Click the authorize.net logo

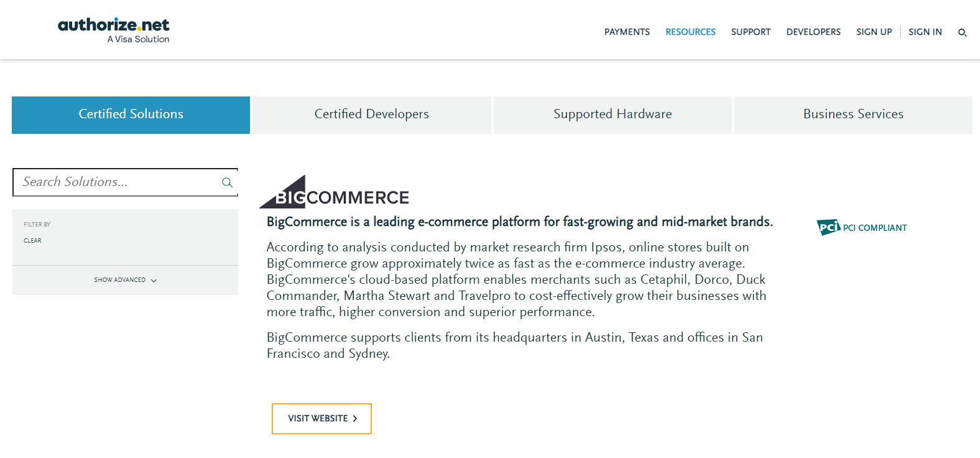114,30
